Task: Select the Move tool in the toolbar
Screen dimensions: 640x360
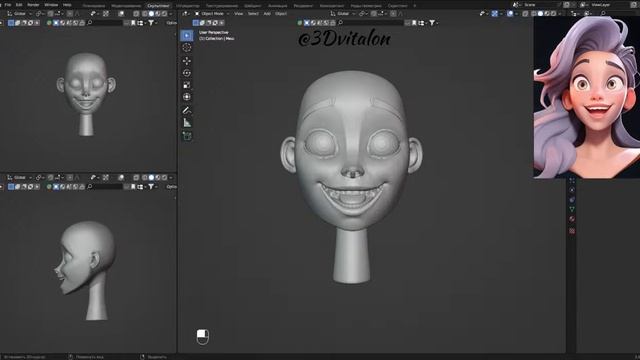Action: (x=187, y=61)
